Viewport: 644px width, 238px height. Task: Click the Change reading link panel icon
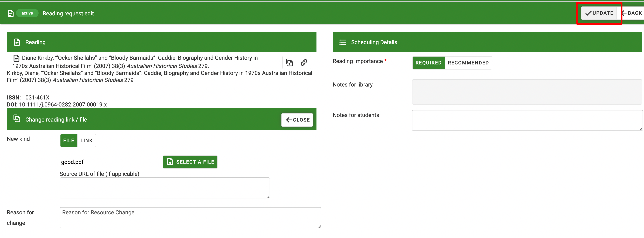pos(17,118)
